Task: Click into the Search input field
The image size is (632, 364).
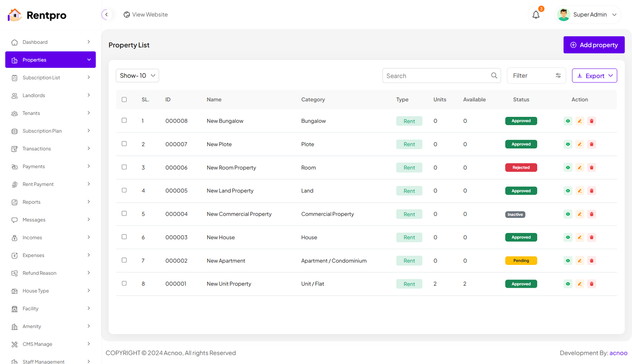Action: point(436,76)
